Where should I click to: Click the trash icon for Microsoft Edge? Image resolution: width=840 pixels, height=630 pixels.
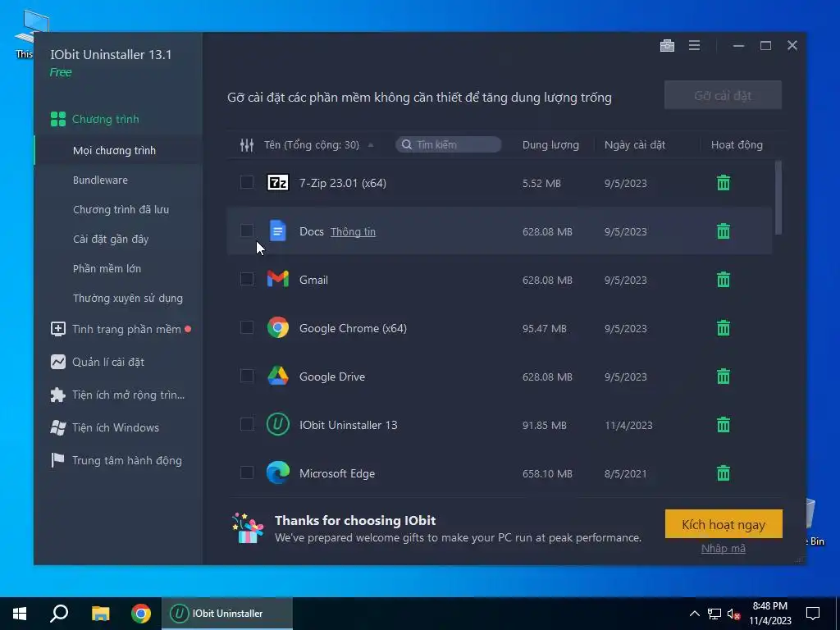coord(724,473)
